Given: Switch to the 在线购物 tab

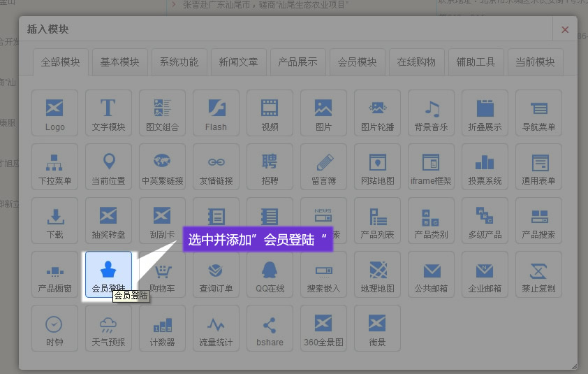Looking at the screenshot, I should [x=416, y=62].
